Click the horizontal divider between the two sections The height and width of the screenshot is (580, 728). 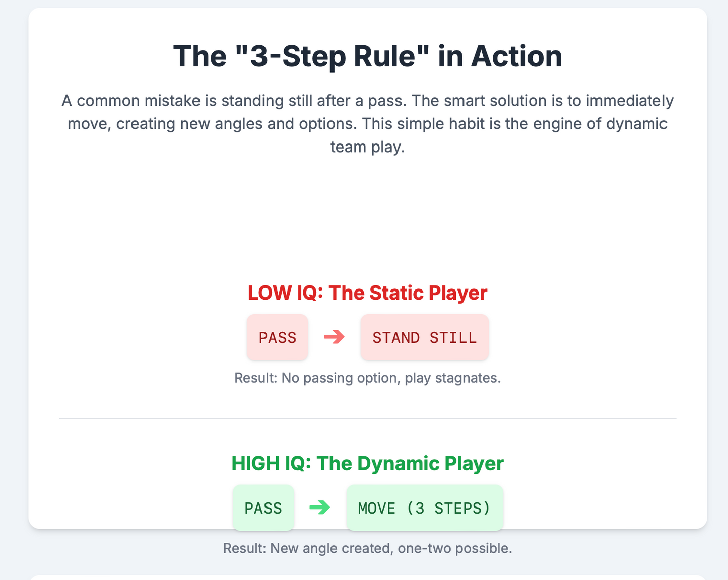tap(368, 418)
